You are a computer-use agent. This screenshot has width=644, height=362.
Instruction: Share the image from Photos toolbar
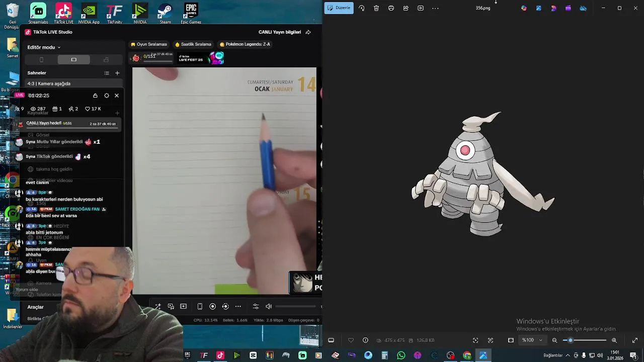point(406,8)
